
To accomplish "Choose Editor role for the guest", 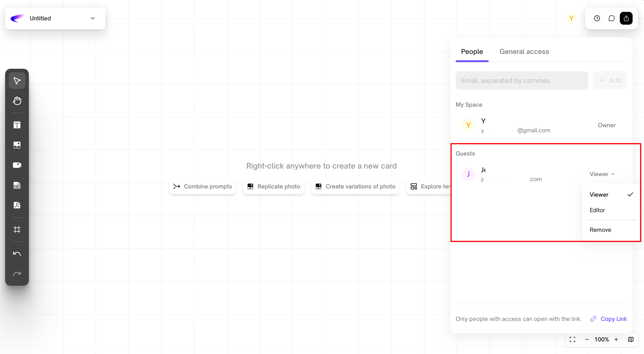I will [597, 210].
